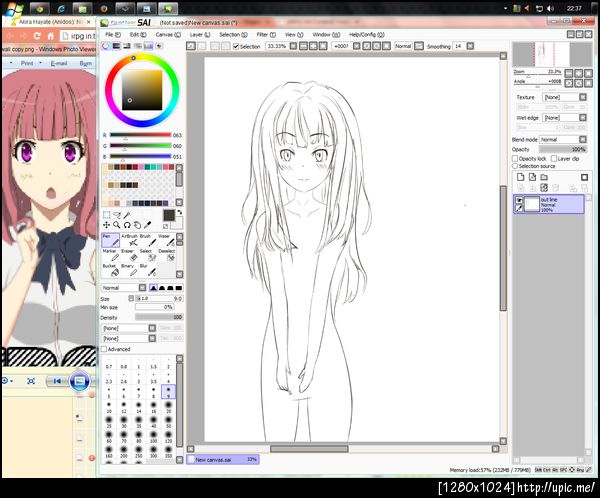Open the Help/Config menu
Screen dimensions: 600x498
(367, 34)
